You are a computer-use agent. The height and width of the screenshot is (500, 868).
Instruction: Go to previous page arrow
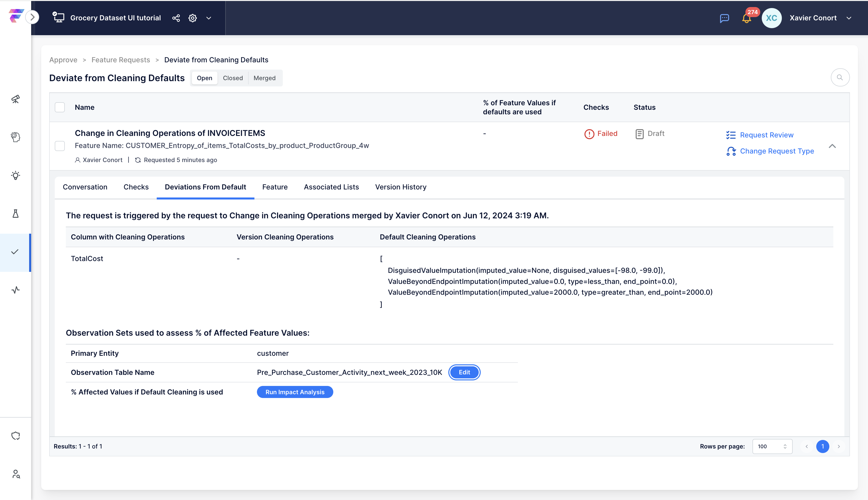806,446
